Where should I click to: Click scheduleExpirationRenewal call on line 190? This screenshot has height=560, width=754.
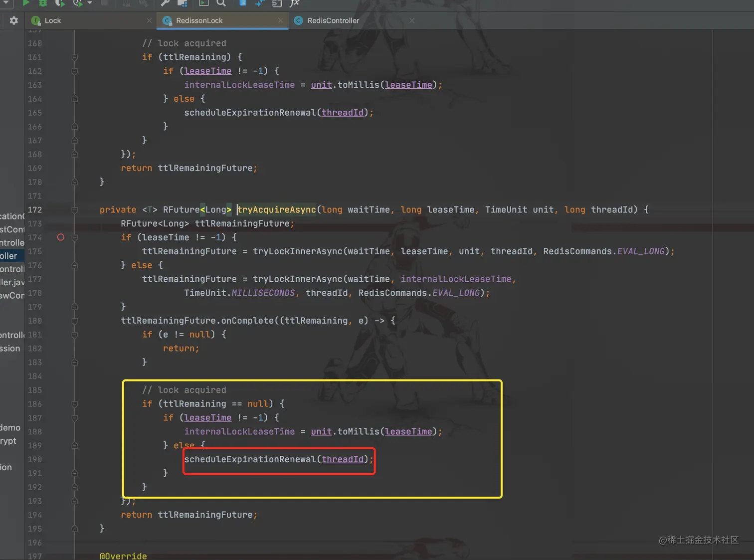point(250,459)
